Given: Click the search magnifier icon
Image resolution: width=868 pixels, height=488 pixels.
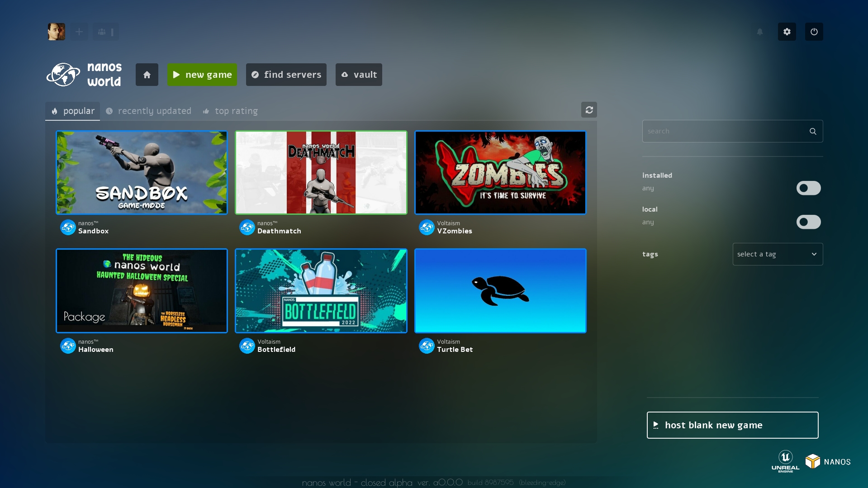Looking at the screenshot, I should [x=813, y=131].
